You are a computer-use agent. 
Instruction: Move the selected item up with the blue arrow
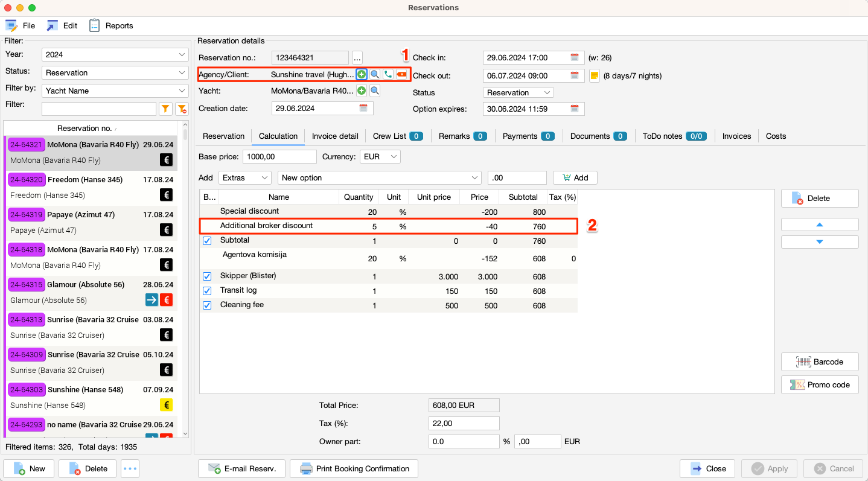[x=820, y=225]
